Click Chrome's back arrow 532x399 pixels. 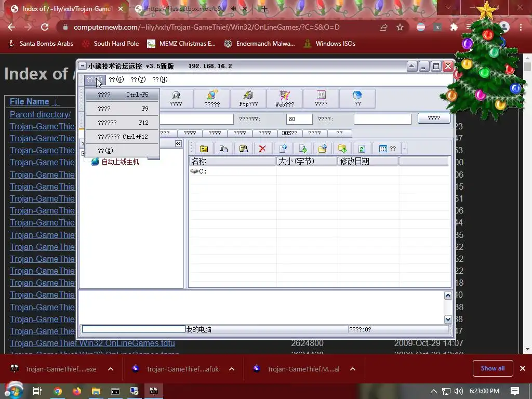(x=11, y=27)
